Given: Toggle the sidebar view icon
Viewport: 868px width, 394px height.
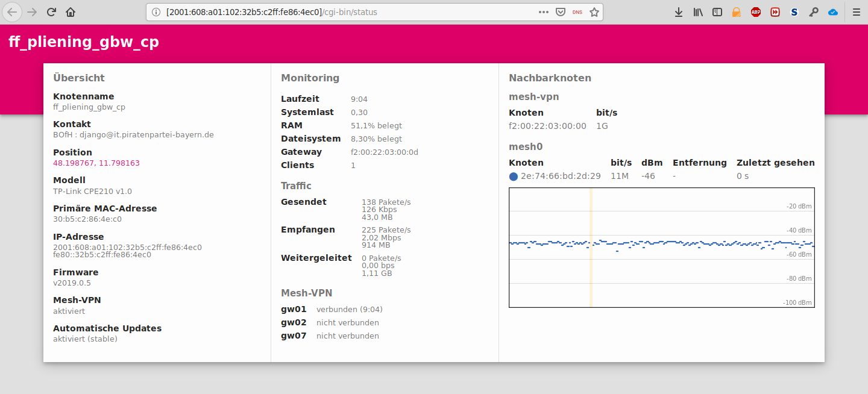Looking at the screenshot, I should [717, 12].
